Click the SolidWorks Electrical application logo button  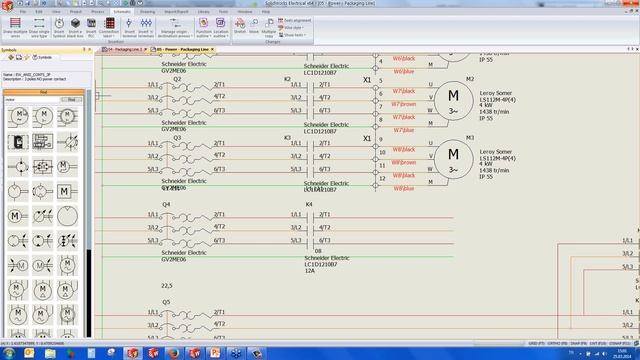point(7,6)
